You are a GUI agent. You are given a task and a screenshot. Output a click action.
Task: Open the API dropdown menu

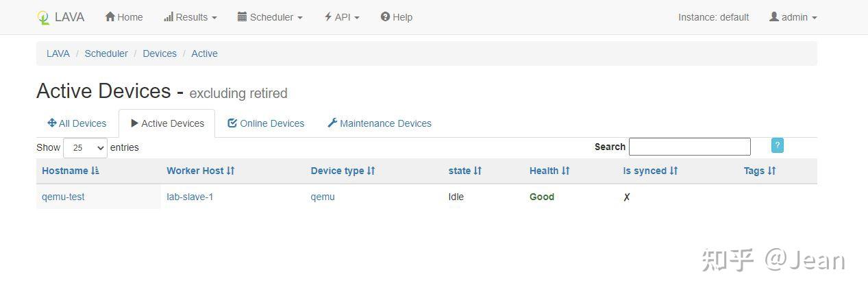coord(342,17)
